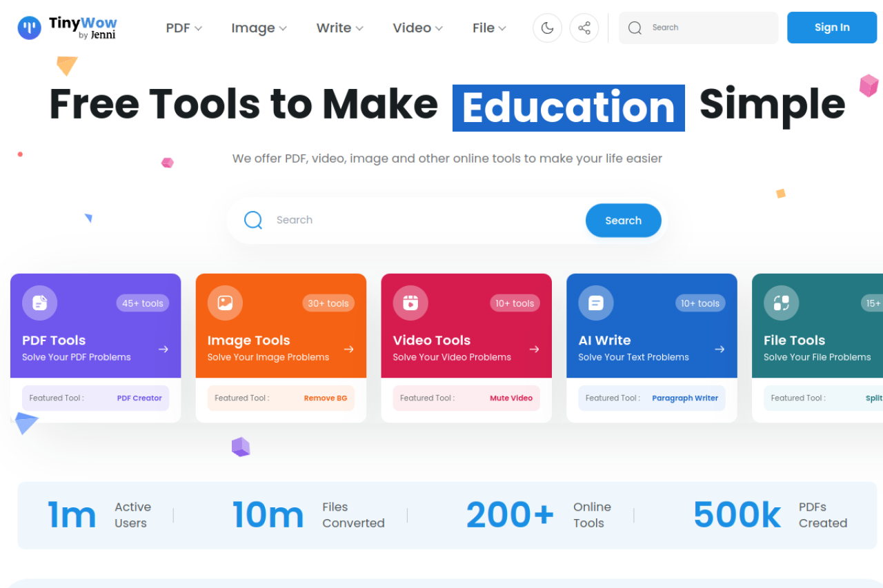Open the share icon button
This screenshot has width=883, height=588.
[584, 28]
